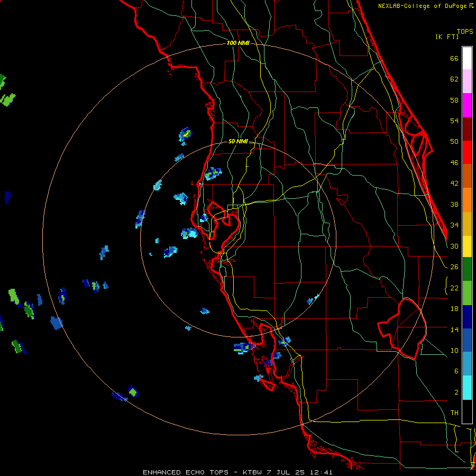Click the "TH" legend label
This screenshot has width=476, height=476.
click(454, 413)
